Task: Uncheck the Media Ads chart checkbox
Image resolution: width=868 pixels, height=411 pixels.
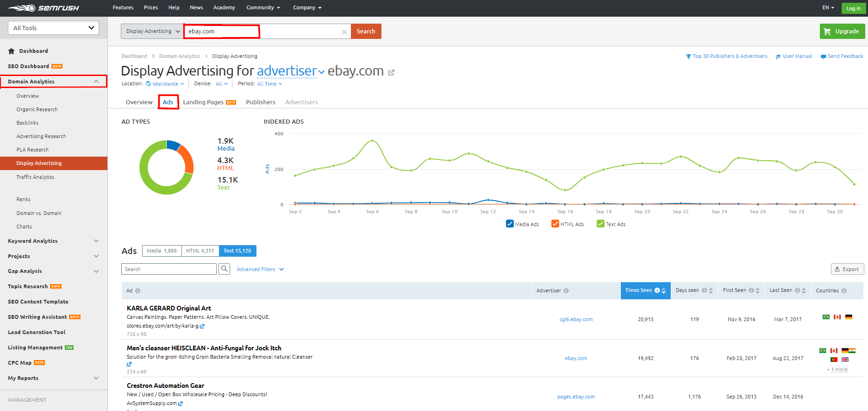Action: point(510,224)
